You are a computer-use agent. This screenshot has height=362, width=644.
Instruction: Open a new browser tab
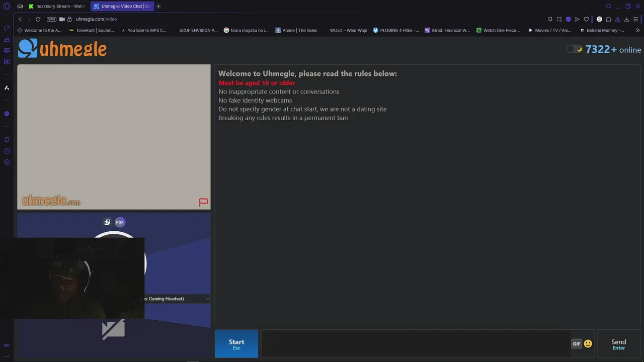coord(158,6)
